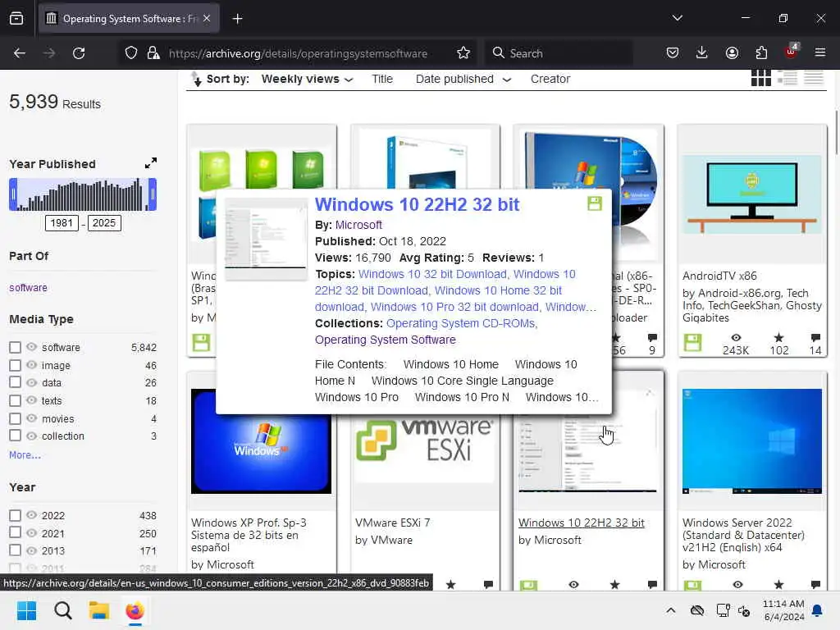Open the Firefox downloads panel
This screenshot has width=840, height=630.
pos(702,52)
